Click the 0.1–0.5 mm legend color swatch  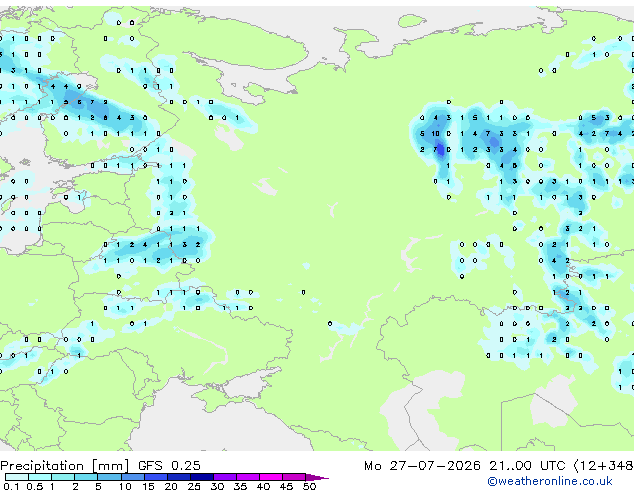tap(17, 477)
